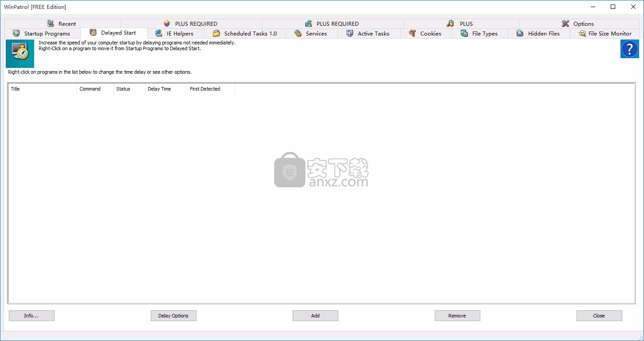Minimize the WinPatrol window
This screenshot has width=644, height=341.
click(593, 7)
